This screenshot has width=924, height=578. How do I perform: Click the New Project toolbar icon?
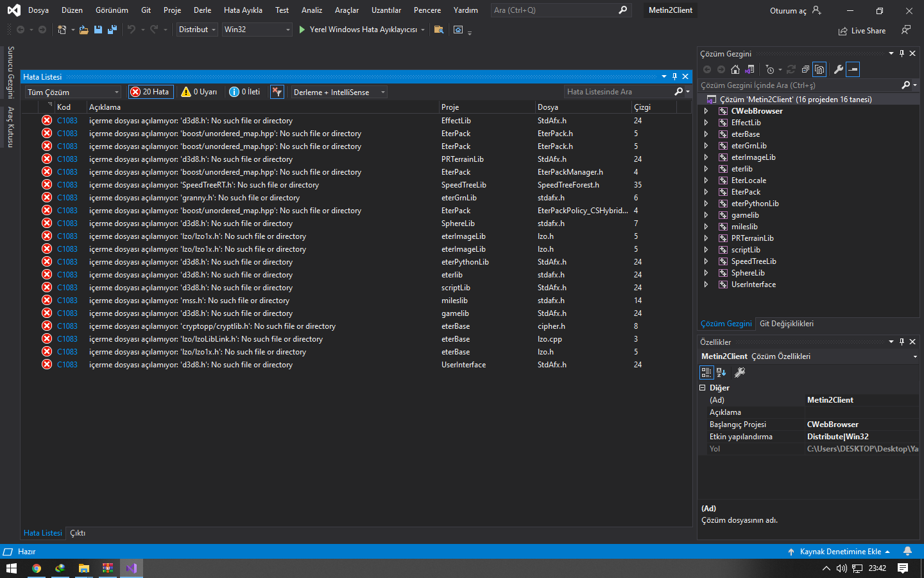click(x=62, y=30)
